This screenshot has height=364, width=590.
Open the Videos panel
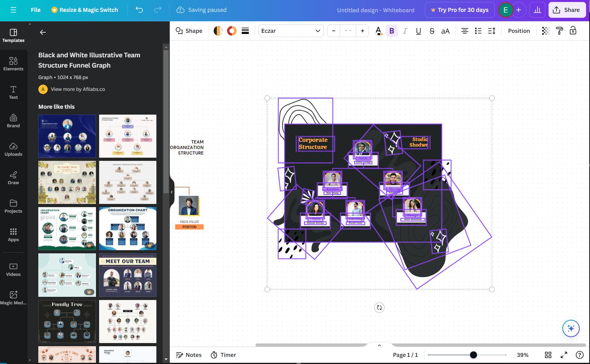[13, 269]
